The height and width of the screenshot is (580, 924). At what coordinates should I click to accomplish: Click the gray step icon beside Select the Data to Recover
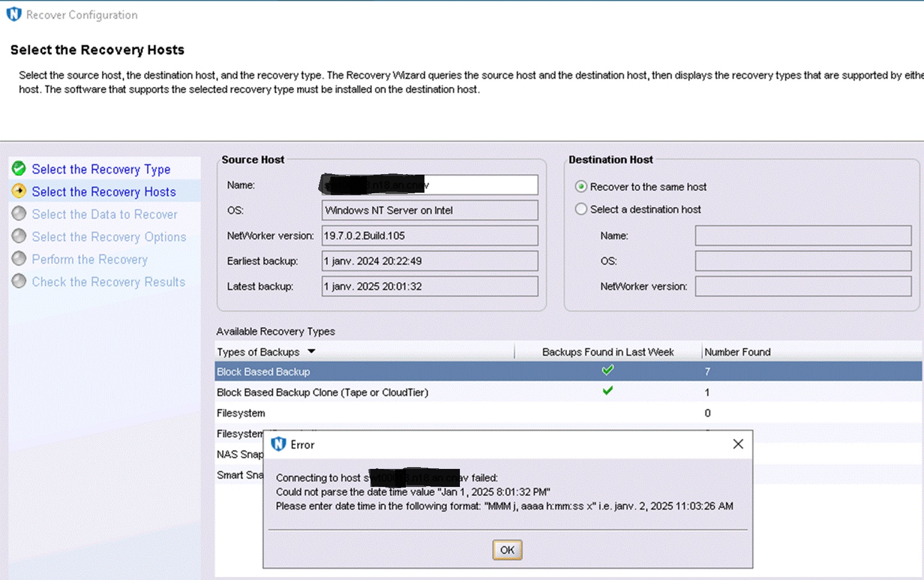19,214
